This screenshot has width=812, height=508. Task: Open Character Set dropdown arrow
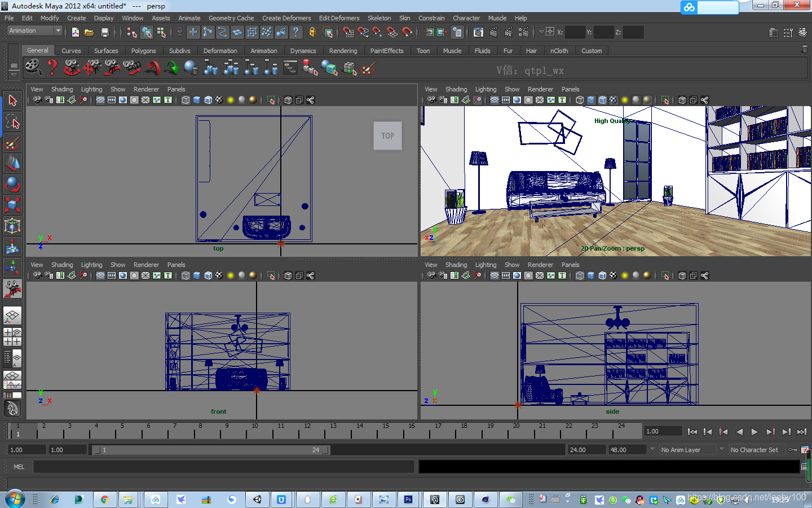[722, 449]
